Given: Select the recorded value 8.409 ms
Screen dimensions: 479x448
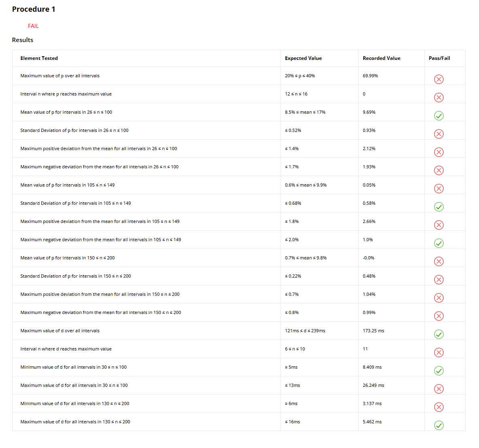Looking at the screenshot, I should click(372, 367).
